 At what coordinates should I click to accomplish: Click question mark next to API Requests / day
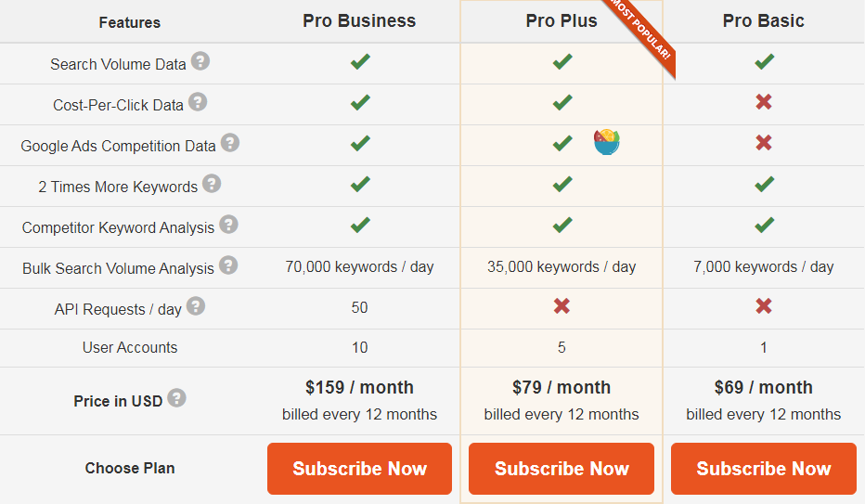click(195, 306)
